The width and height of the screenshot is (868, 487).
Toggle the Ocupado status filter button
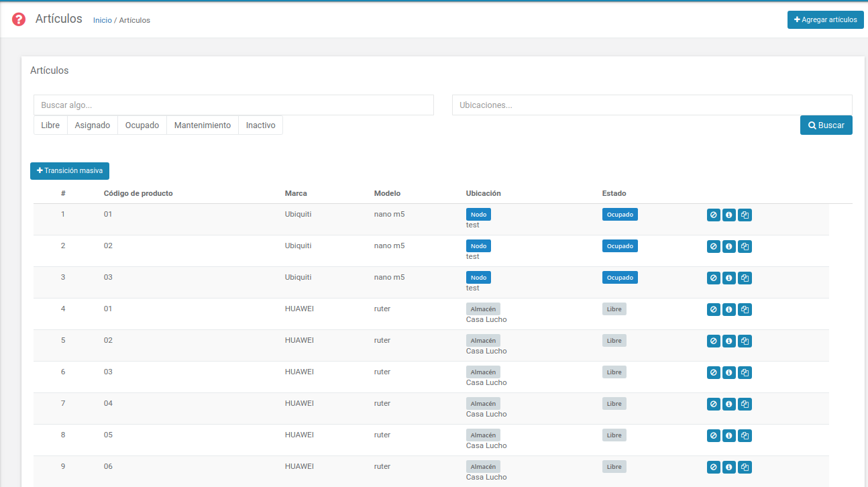point(142,125)
